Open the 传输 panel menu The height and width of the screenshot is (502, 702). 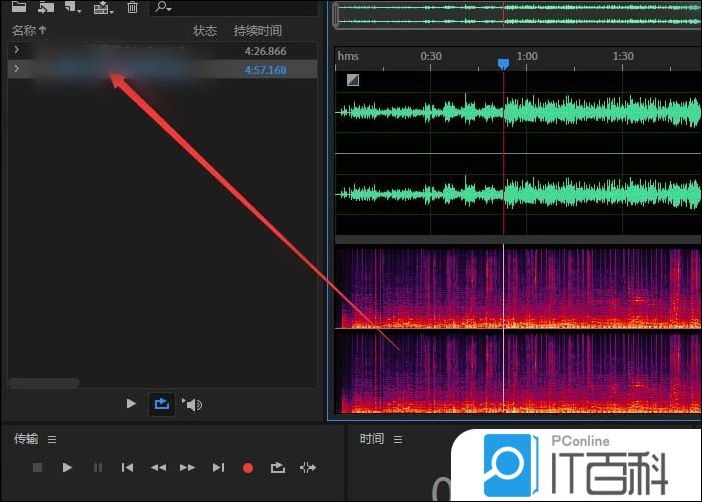pyautogui.click(x=52, y=439)
